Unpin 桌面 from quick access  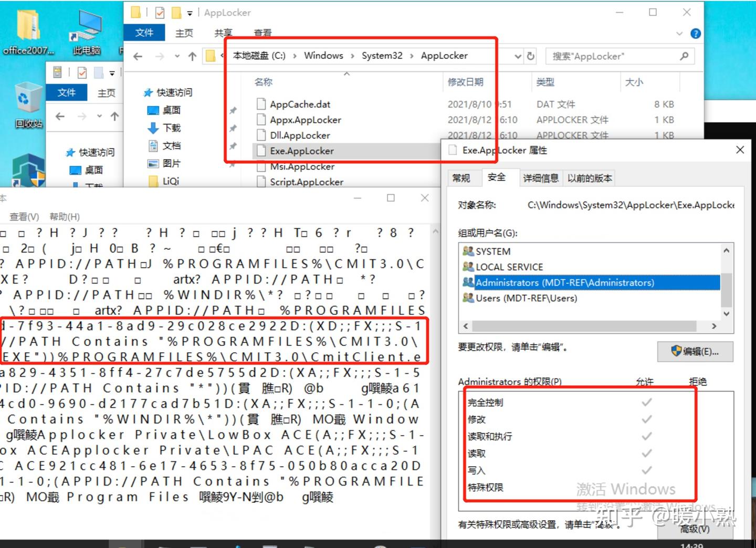(x=232, y=110)
